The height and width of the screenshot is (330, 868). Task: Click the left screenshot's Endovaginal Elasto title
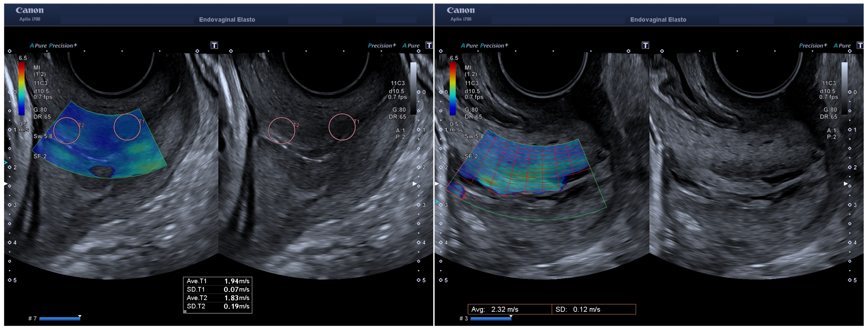coord(227,19)
